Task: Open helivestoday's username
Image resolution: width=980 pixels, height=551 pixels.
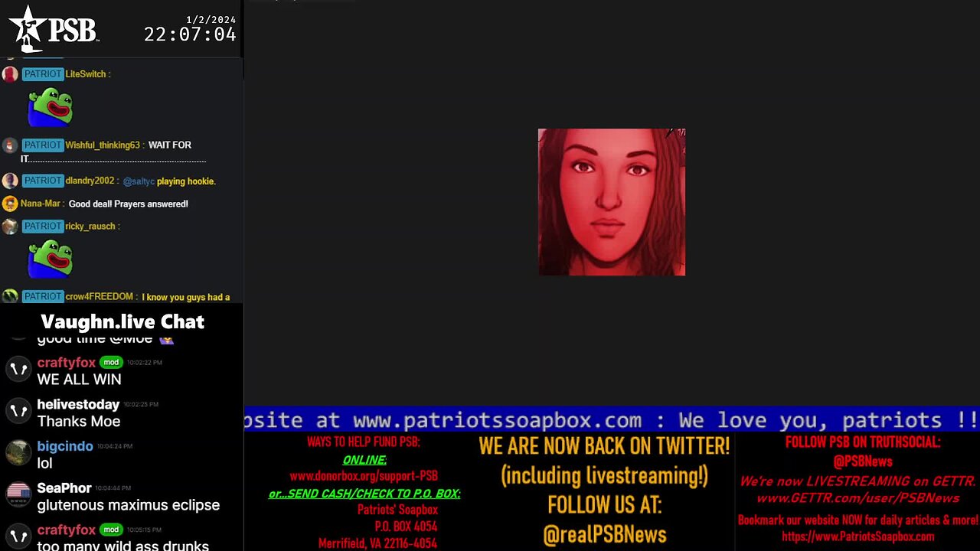Action: click(x=78, y=404)
